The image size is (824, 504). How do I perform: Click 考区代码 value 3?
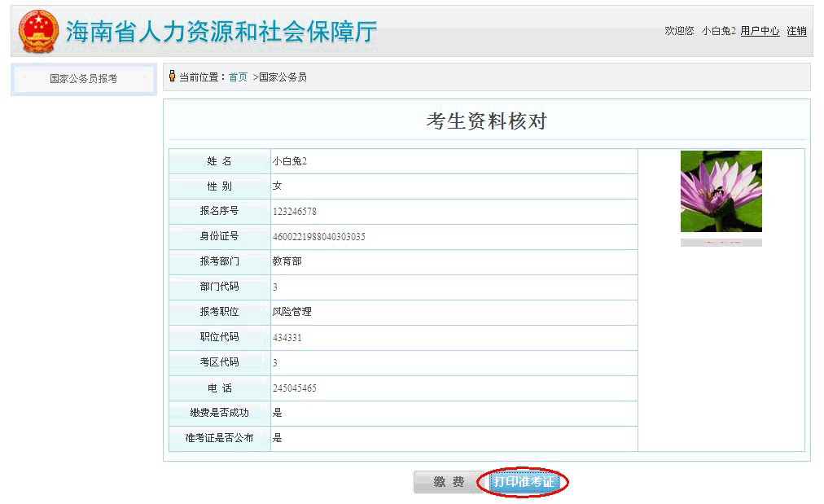pyautogui.click(x=275, y=362)
